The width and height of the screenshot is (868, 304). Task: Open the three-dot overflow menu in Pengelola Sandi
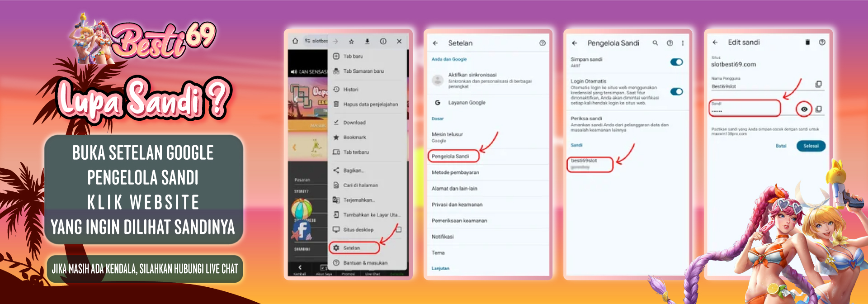(x=683, y=43)
